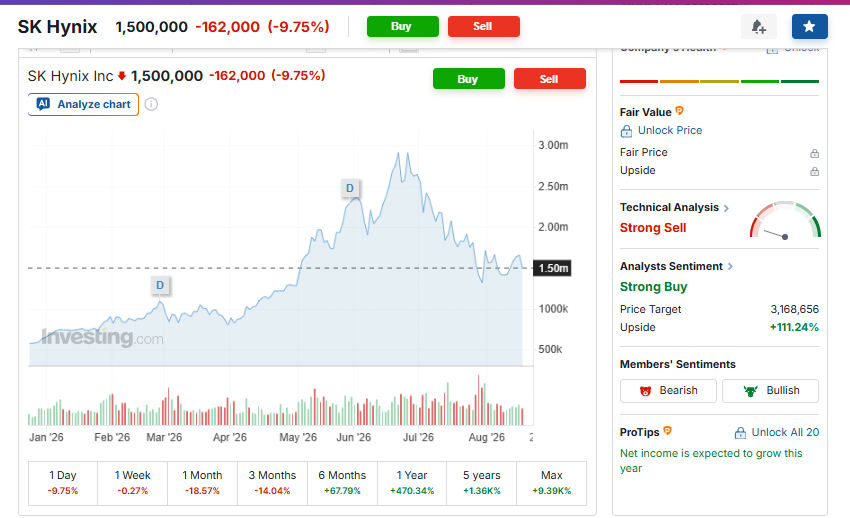Click the red down arrow next to SK Hynix Inc
The width and height of the screenshot is (850, 518).
point(122,76)
